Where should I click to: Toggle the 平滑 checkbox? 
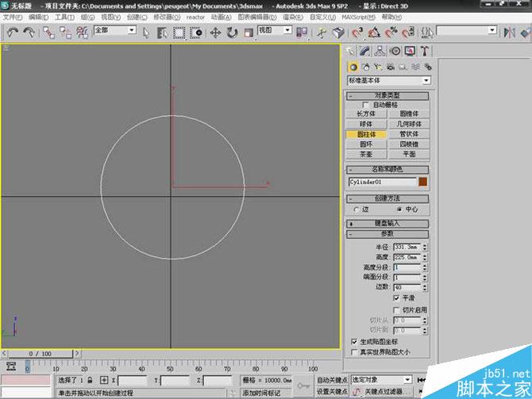396,298
